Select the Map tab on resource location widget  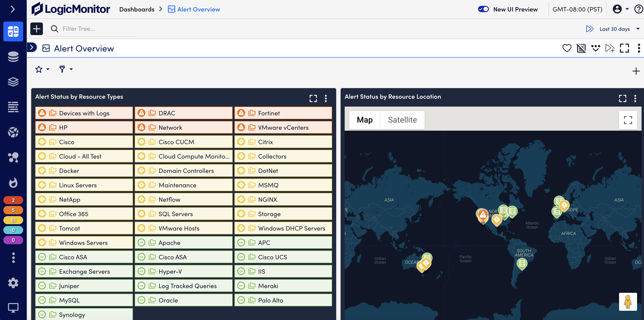coord(364,120)
